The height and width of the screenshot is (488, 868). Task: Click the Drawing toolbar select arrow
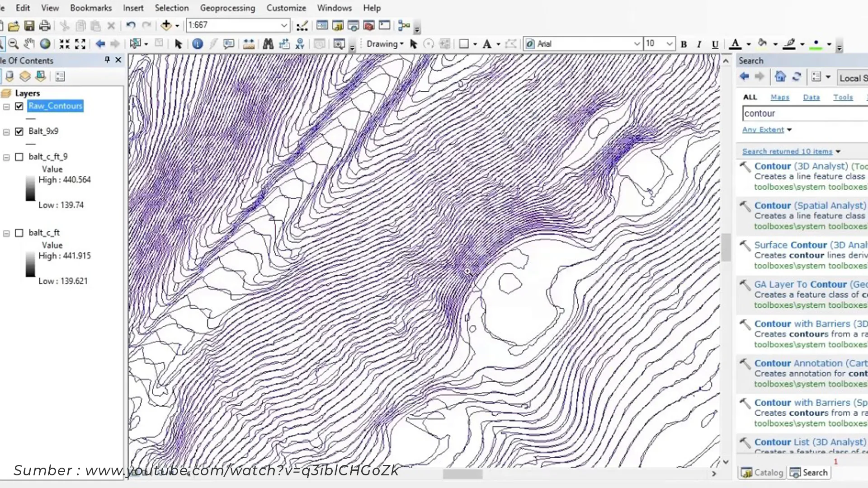[413, 44]
